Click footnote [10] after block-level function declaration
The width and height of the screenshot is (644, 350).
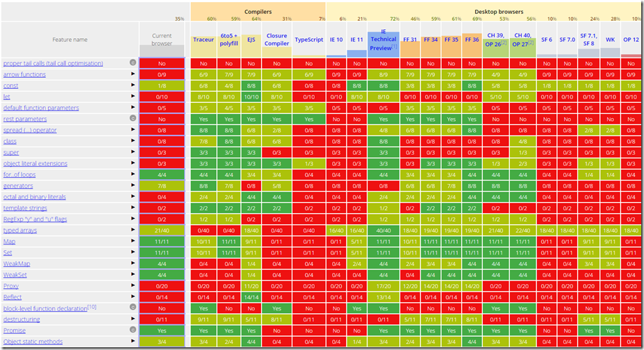[x=92, y=306]
